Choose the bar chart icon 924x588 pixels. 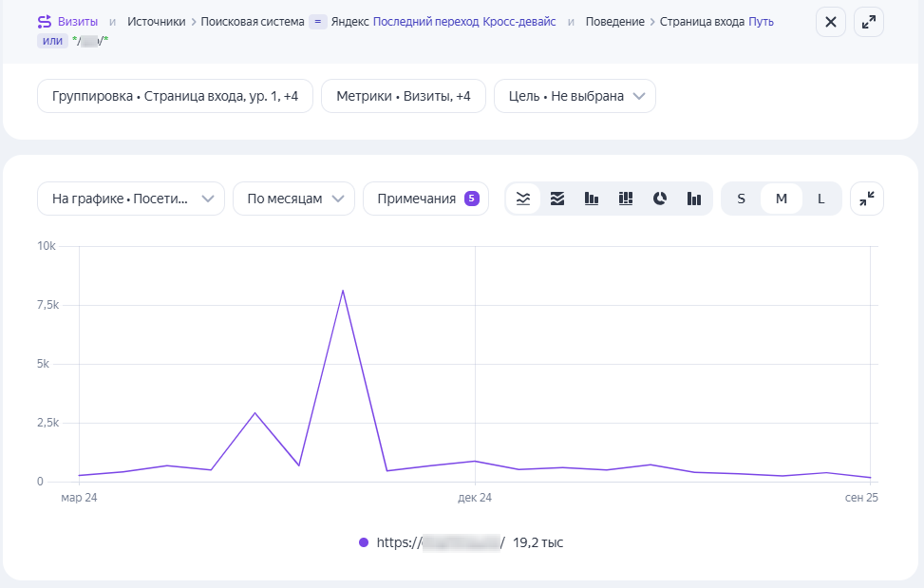tap(592, 199)
